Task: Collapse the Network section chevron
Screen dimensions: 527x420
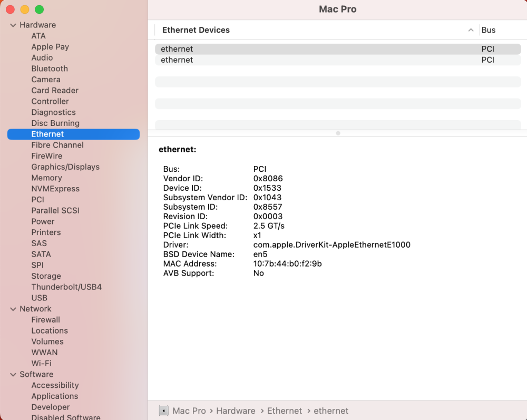Action: click(13, 309)
